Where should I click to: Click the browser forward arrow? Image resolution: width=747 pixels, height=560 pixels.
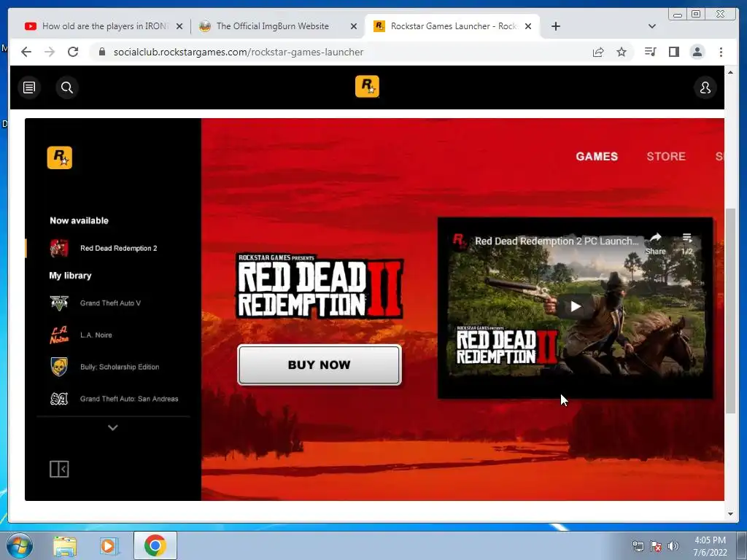click(x=50, y=52)
